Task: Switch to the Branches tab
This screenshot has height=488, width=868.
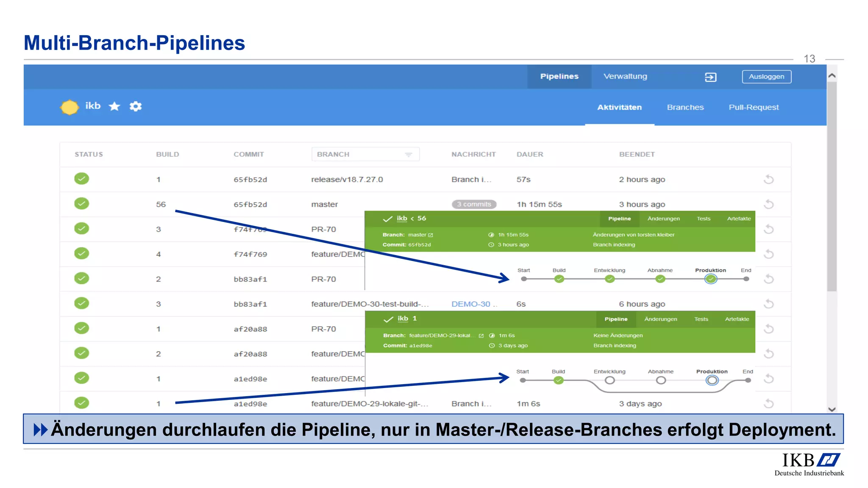Action: (x=685, y=108)
